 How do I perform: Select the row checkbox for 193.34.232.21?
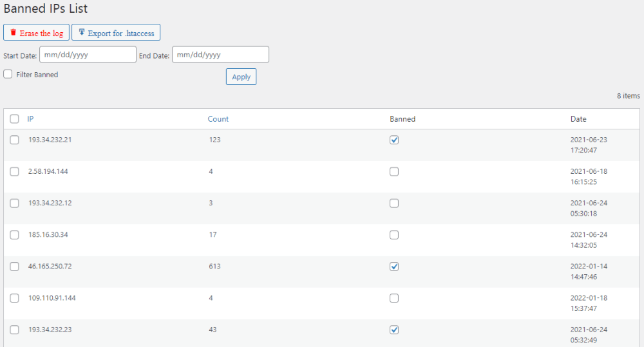pyautogui.click(x=14, y=140)
